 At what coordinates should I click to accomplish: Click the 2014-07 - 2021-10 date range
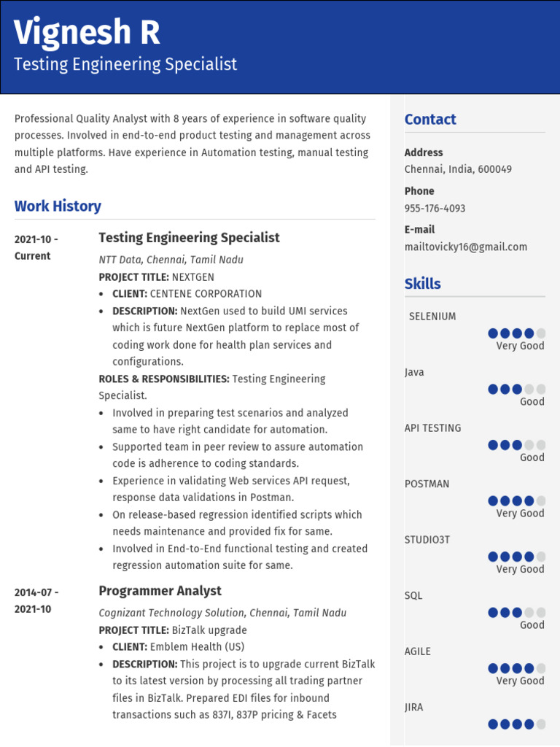click(x=36, y=600)
